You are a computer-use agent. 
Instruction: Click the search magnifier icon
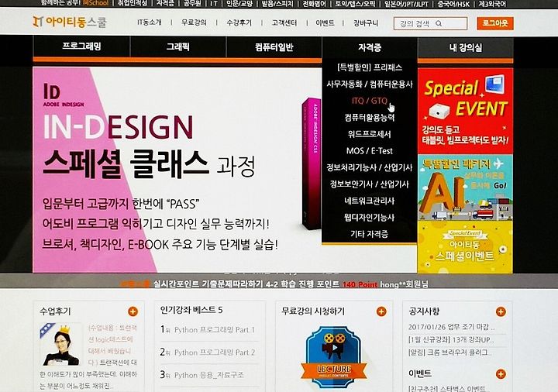tap(439, 23)
